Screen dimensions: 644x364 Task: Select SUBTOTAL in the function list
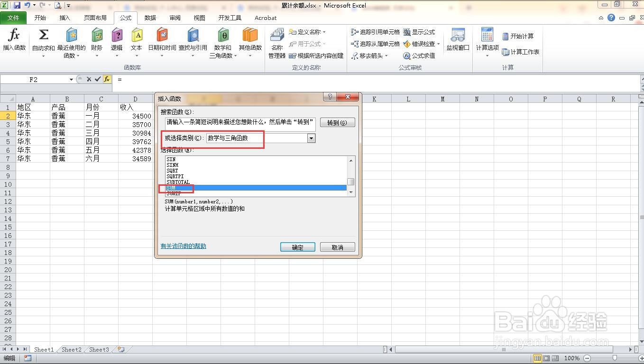pos(178,182)
